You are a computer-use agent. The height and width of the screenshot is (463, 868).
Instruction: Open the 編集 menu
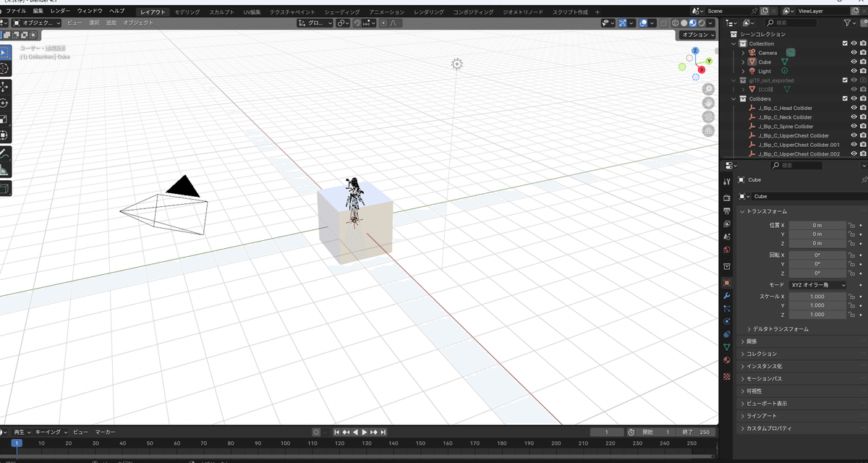point(38,12)
